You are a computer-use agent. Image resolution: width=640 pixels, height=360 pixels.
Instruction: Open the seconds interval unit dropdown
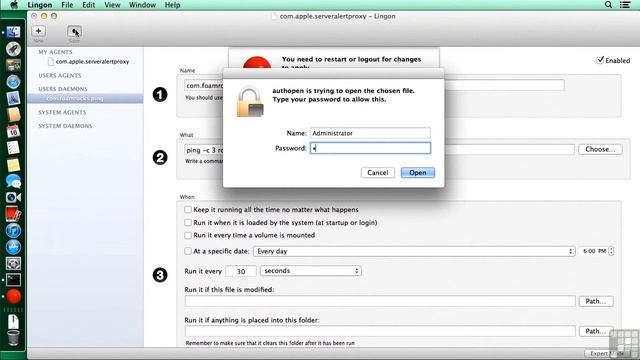pos(311,271)
